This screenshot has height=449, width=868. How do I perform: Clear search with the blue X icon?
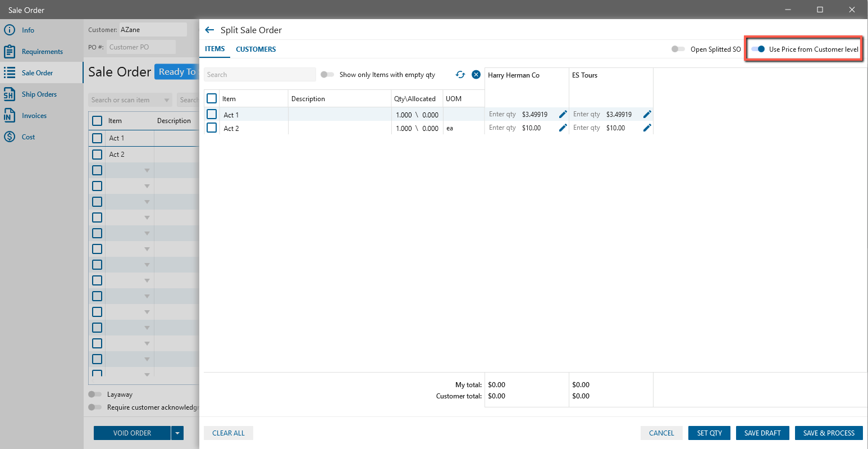(476, 75)
